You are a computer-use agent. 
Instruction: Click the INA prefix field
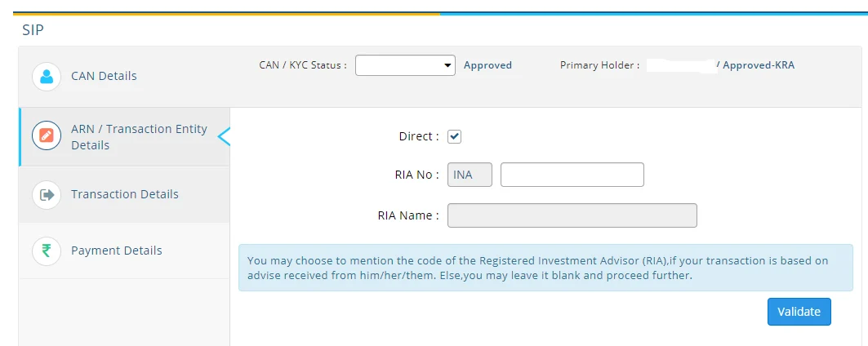pos(470,175)
